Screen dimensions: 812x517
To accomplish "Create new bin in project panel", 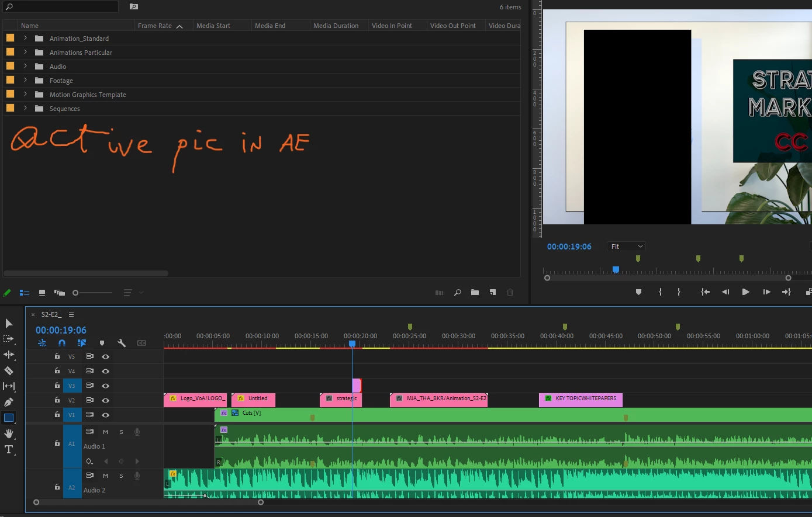I will point(475,293).
